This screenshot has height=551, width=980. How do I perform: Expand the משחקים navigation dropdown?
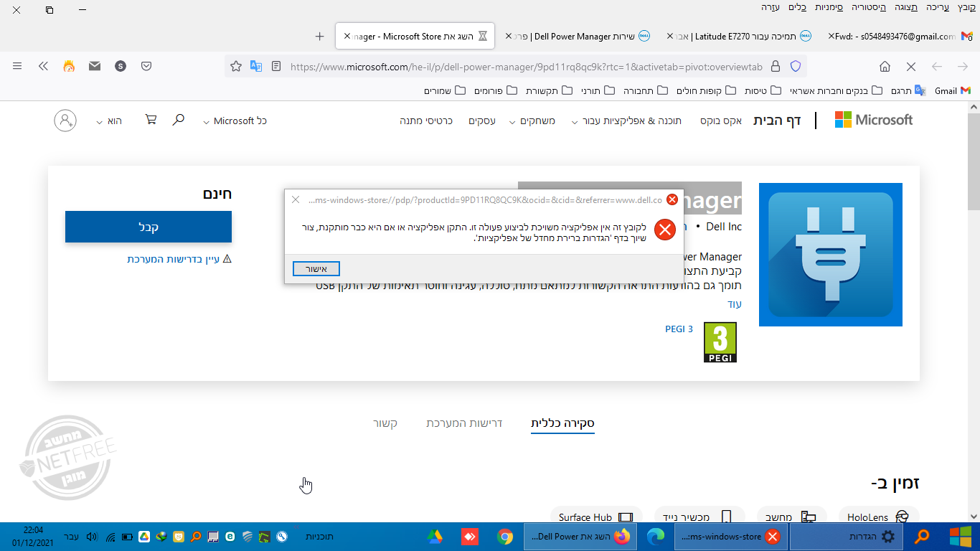(x=532, y=121)
